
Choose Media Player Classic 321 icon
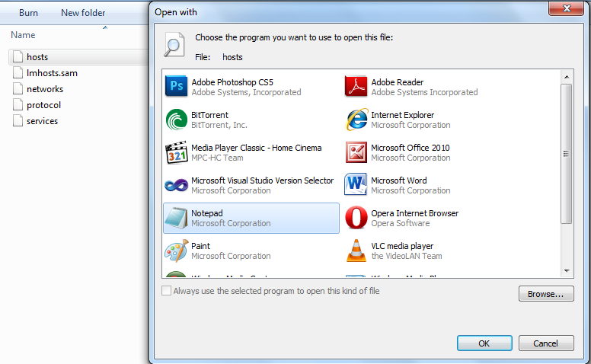[x=177, y=152]
